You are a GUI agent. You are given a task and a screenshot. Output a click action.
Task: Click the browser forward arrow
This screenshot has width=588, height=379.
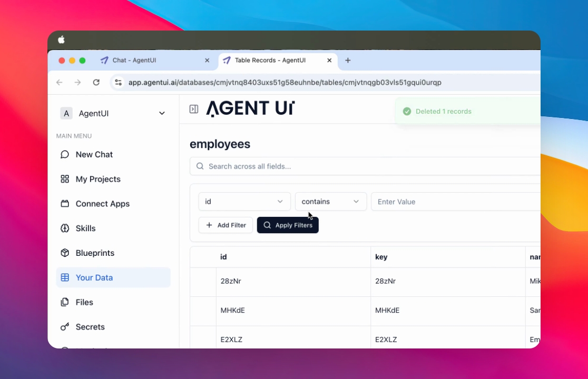(x=77, y=83)
